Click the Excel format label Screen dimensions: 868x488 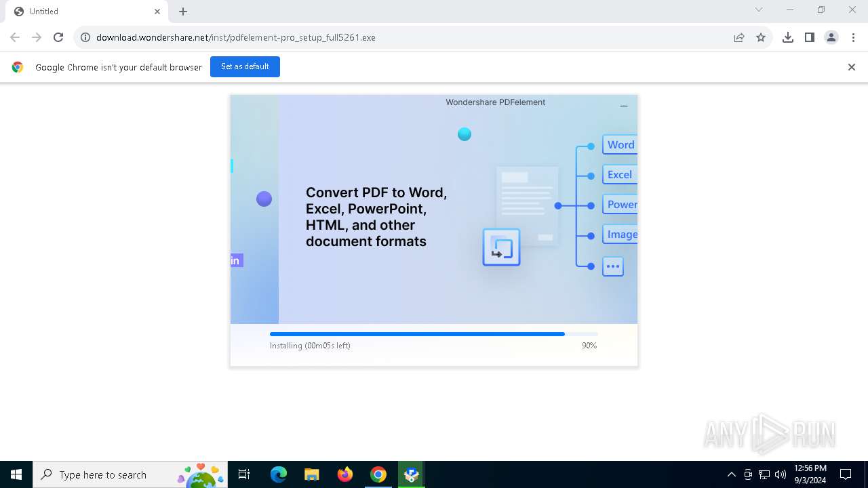620,175
